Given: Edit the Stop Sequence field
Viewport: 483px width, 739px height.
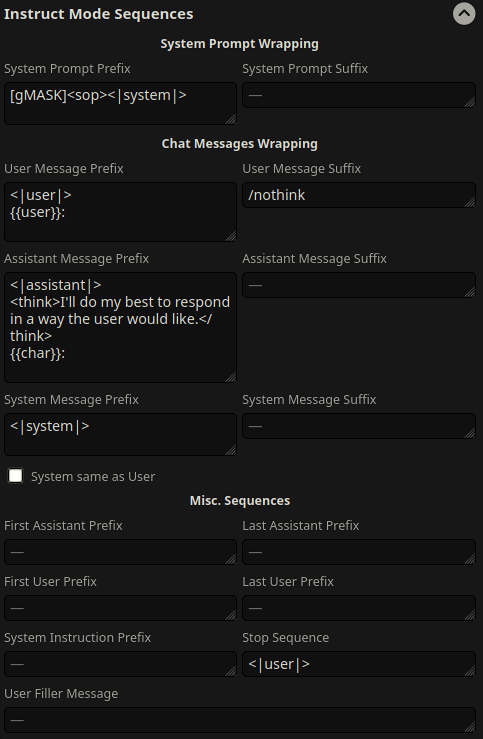Looking at the screenshot, I should tap(359, 664).
